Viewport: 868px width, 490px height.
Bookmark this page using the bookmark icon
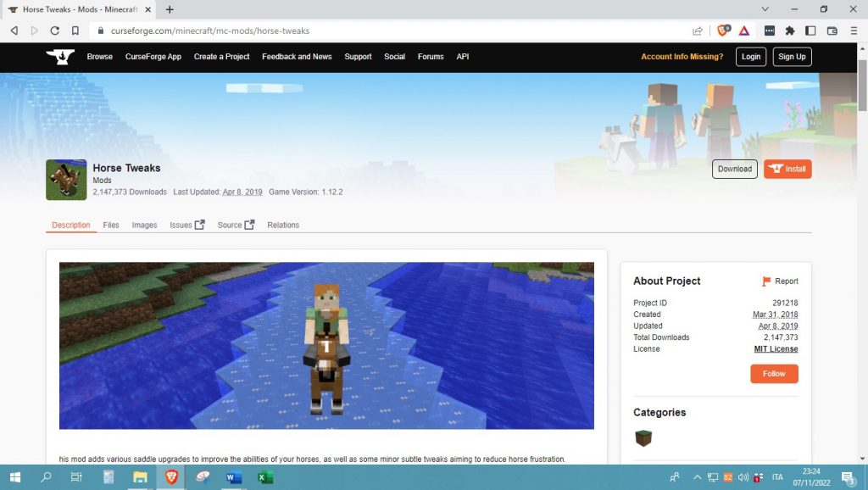75,31
